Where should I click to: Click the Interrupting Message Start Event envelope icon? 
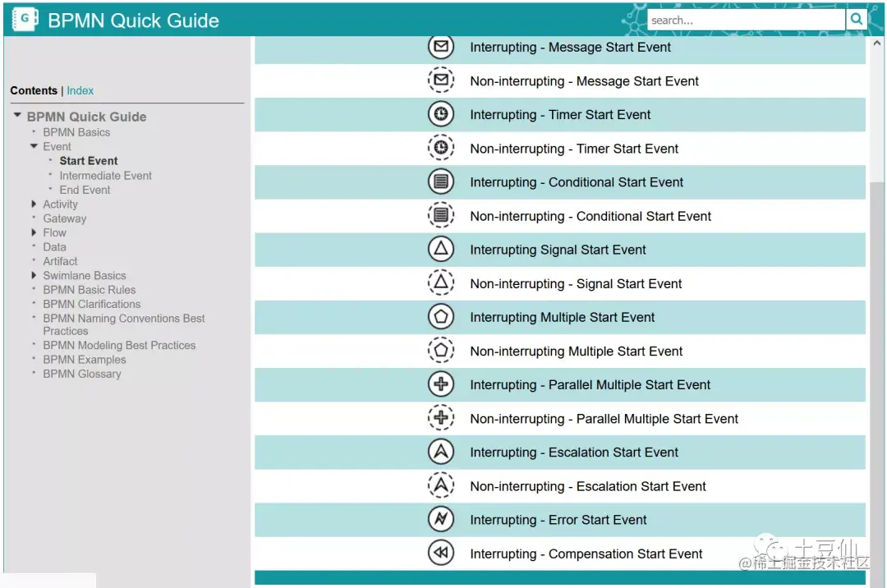(x=441, y=47)
